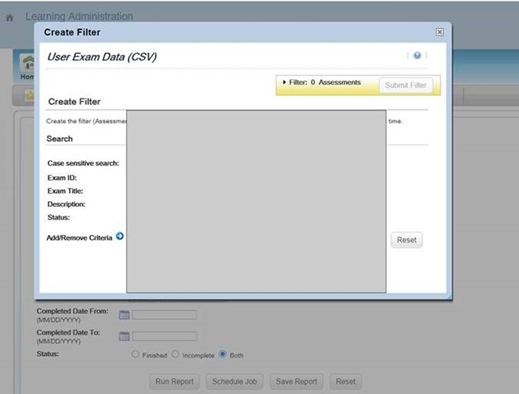The width and height of the screenshot is (519, 394).
Task: Click the Case sensitive search label
Action: coord(83,163)
